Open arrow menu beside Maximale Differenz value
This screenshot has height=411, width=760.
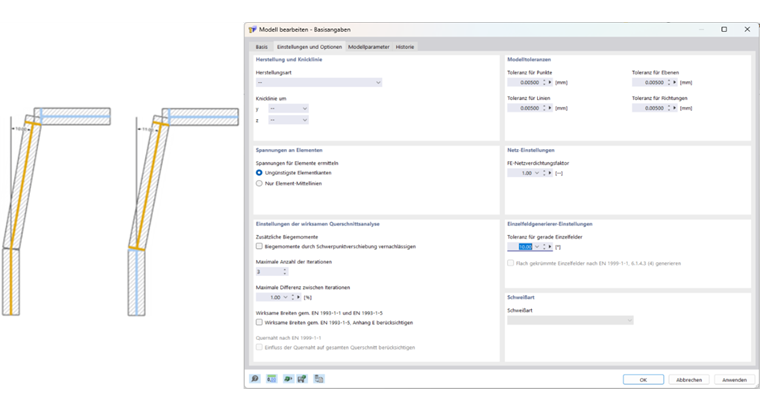[x=299, y=297]
